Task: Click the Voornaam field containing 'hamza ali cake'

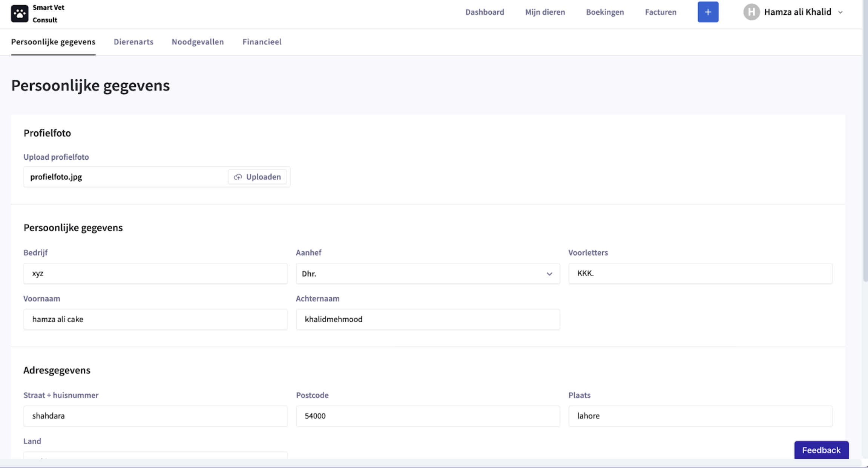Action: tap(155, 319)
